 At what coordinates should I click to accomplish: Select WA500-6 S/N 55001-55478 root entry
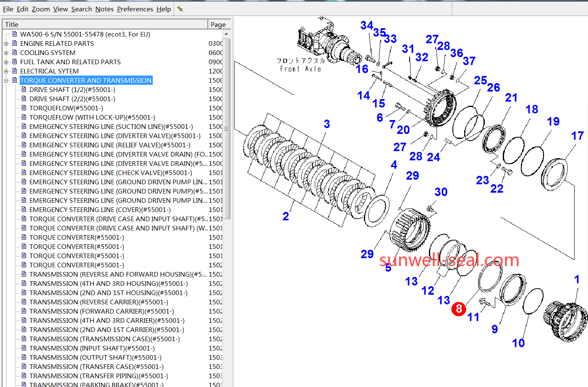(x=85, y=34)
